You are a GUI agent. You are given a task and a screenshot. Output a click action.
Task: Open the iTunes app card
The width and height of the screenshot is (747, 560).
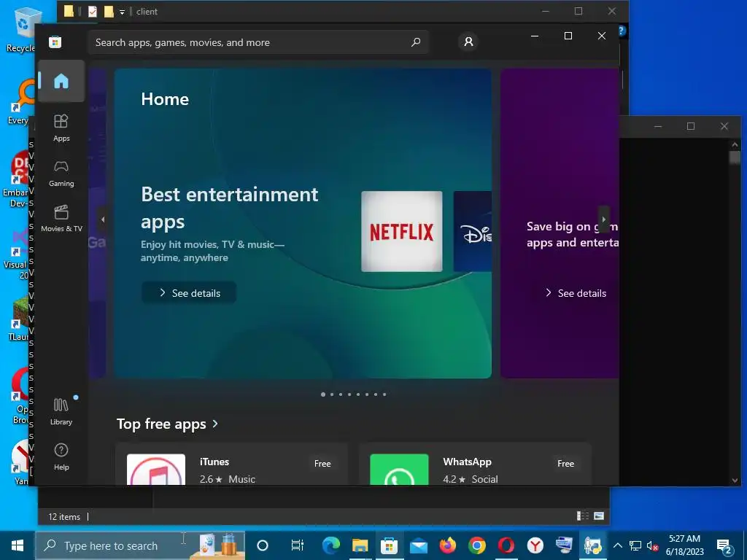click(231, 464)
